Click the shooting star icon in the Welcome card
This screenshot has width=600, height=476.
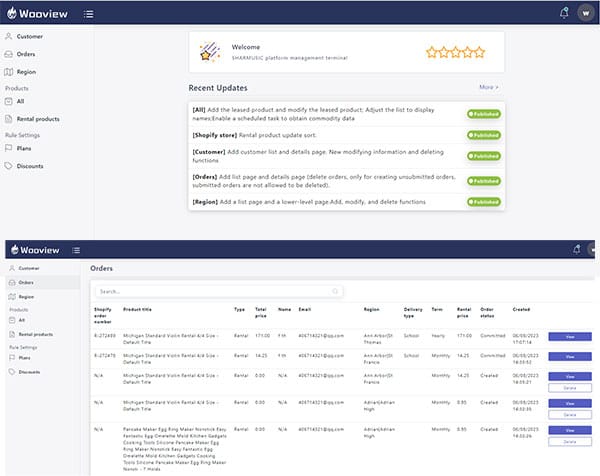[x=210, y=52]
